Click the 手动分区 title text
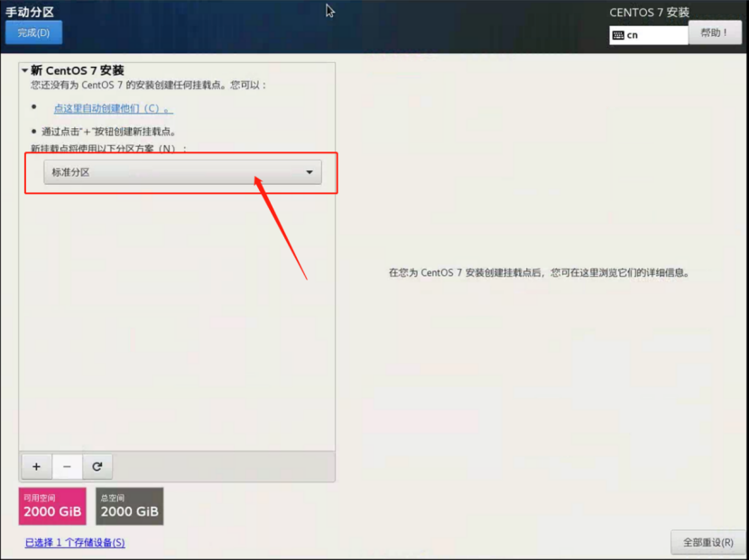Viewport: 749px width, 560px height. 30,12
